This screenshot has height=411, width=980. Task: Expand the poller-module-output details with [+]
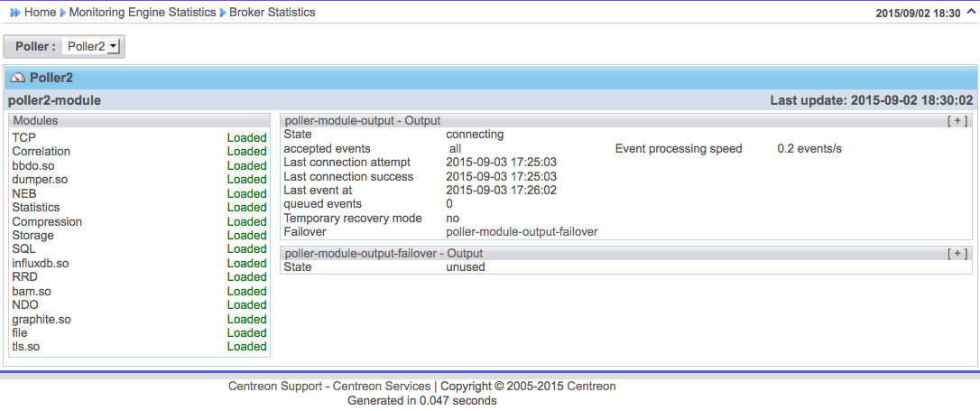click(x=957, y=120)
